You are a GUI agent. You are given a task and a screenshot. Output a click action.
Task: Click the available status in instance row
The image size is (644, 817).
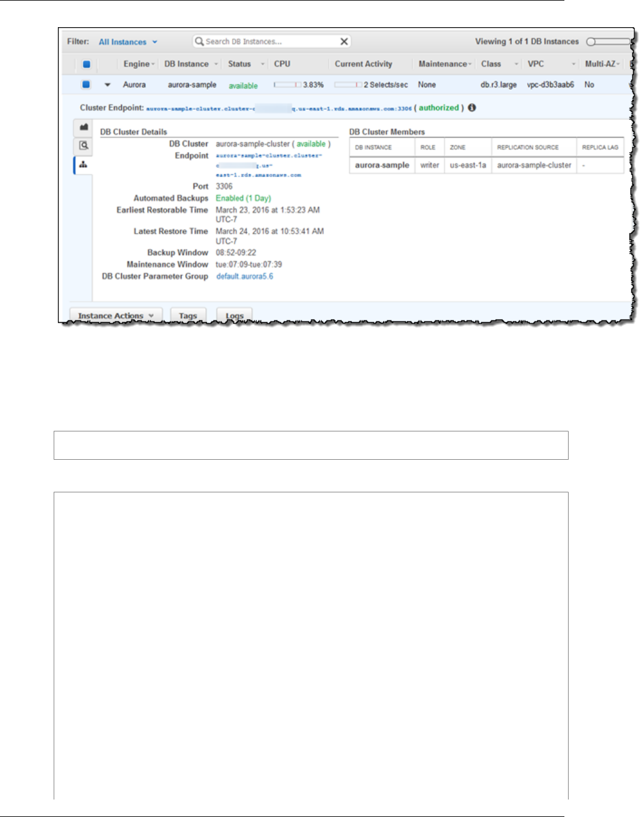click(x=243, y=86)
